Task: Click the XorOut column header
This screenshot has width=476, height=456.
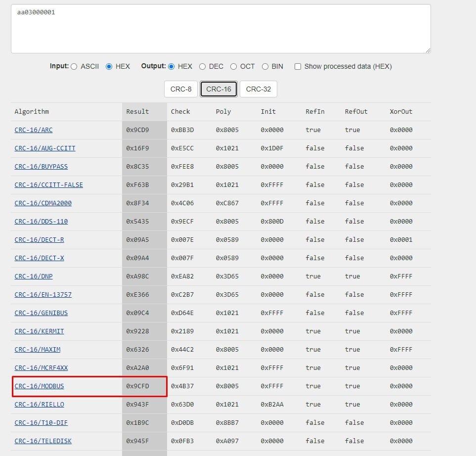Action: [x=401, y=111]
